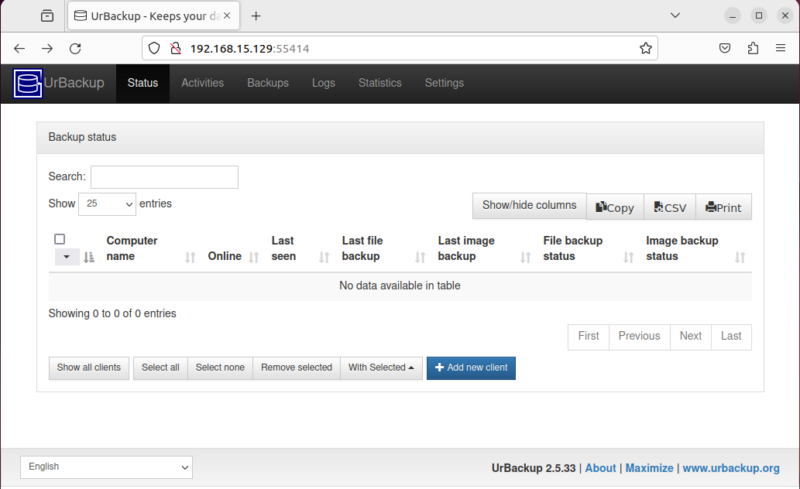The width and height of the screenshot is (800, 489).
Task: Bookmark this page with the star icon
Action: coord(645,48)
